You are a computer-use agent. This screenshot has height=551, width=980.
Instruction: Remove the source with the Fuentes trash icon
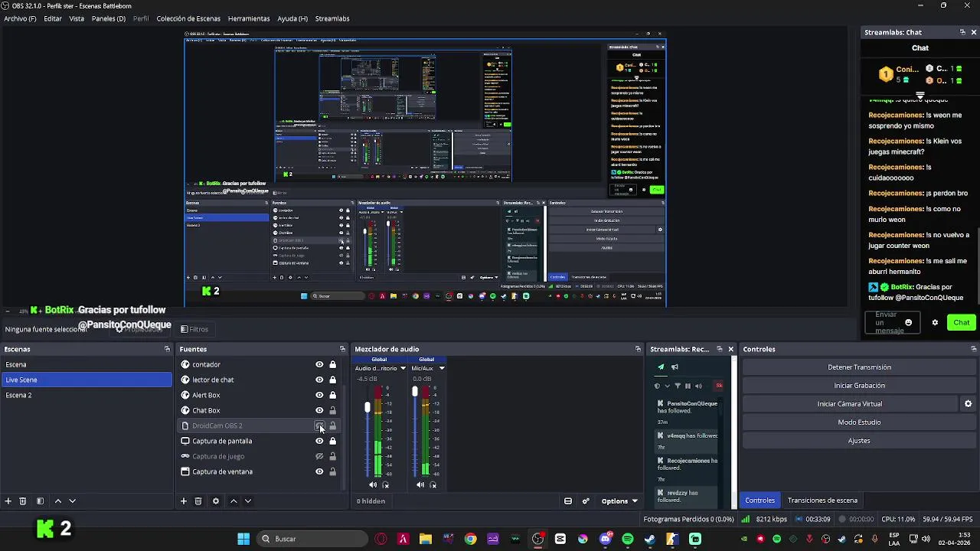point(198,501)
